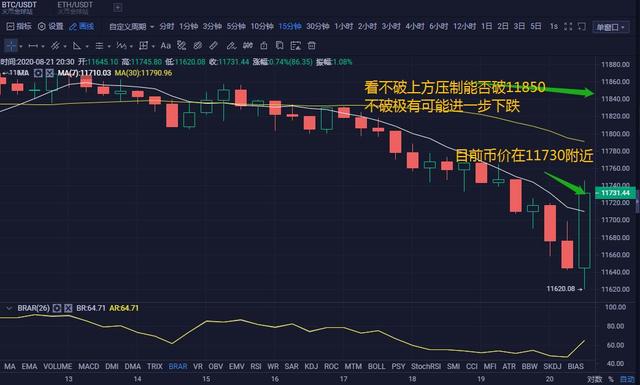Switch to the ETH/USDT tab
The width and height of the screenshot is (640, 385).
(75, 7)
